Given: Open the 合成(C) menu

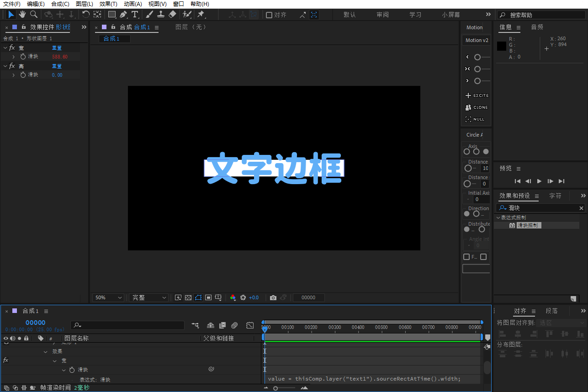Looking at the screenshot, I should coord(60,4).
